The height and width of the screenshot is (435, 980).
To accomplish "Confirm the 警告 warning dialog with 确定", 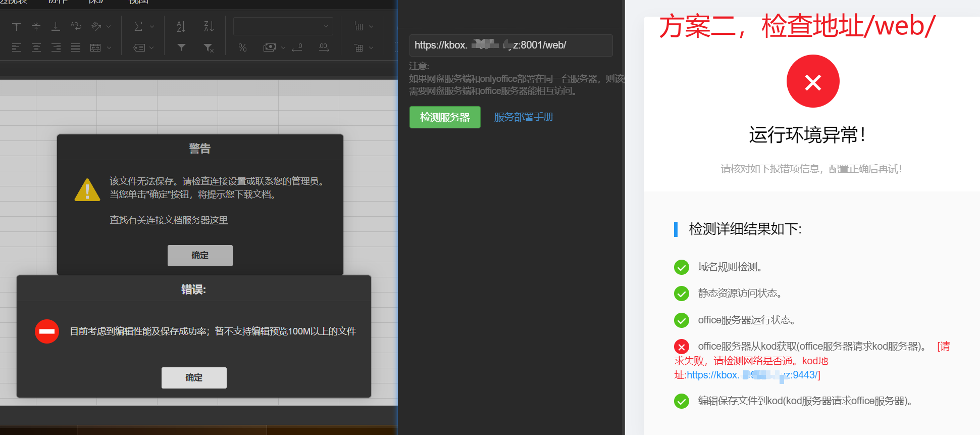I will [200, 256].
